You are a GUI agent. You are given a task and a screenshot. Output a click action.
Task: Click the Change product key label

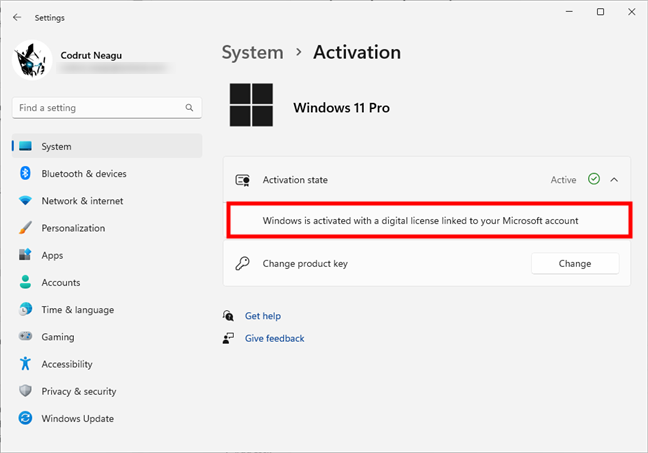pos(305,264)
